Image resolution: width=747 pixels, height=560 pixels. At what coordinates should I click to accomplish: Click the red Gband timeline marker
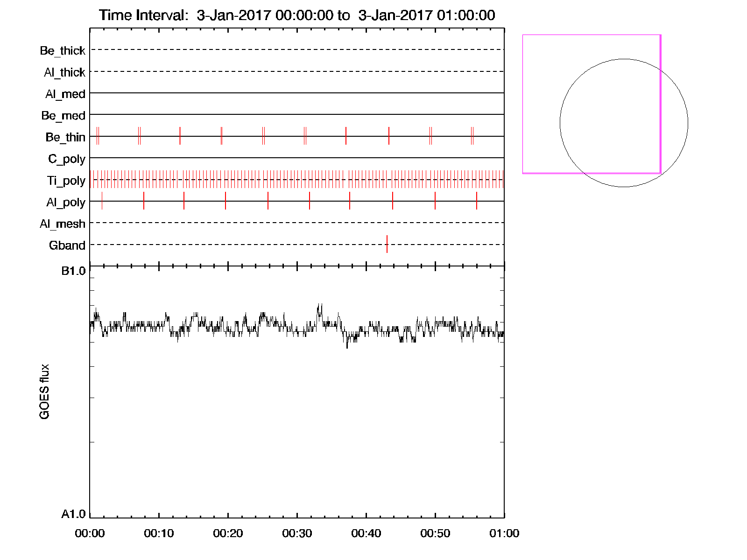(387, 244)
